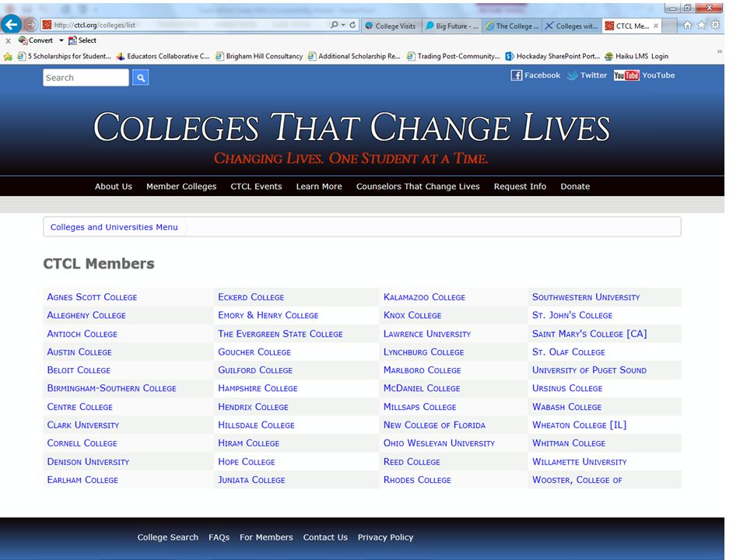This screenshot has height=560, width=747.
Task: Open the Earlham College link
Action: 82,480
